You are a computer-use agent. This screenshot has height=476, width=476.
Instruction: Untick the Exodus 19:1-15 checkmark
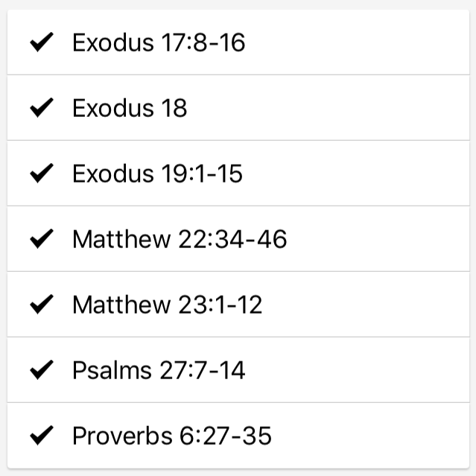click(x=42, y=174)
